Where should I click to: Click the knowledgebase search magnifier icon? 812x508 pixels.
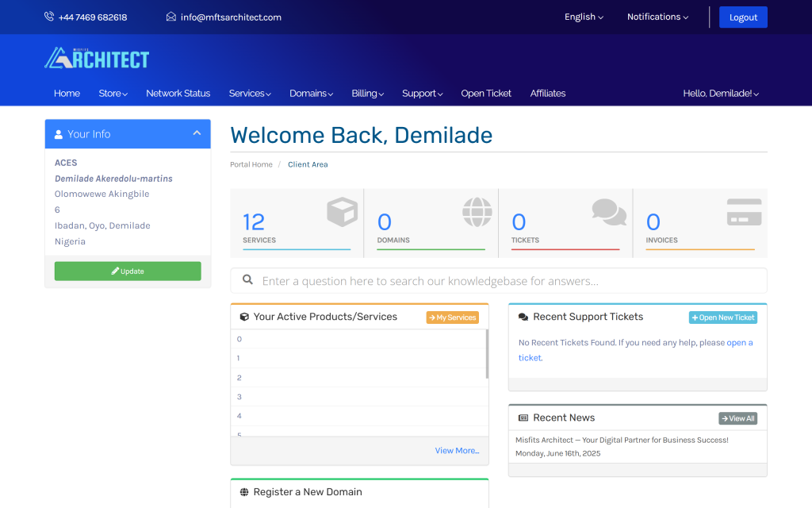pyautogui.click(x=248, y=280)
